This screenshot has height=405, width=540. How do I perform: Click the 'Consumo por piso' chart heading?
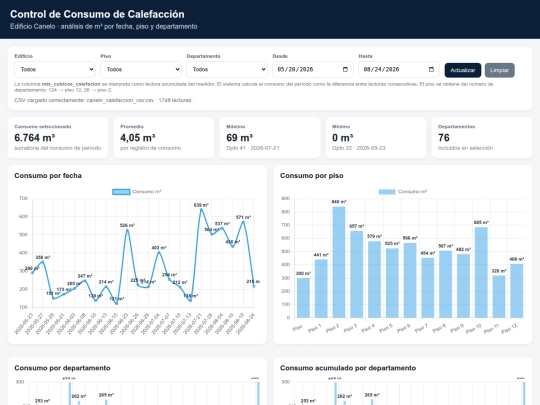[x=312, y=176]
